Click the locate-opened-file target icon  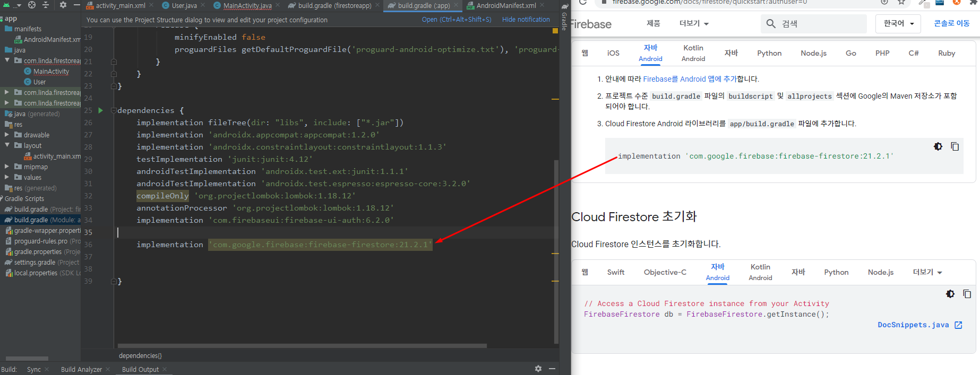[32, 5]
